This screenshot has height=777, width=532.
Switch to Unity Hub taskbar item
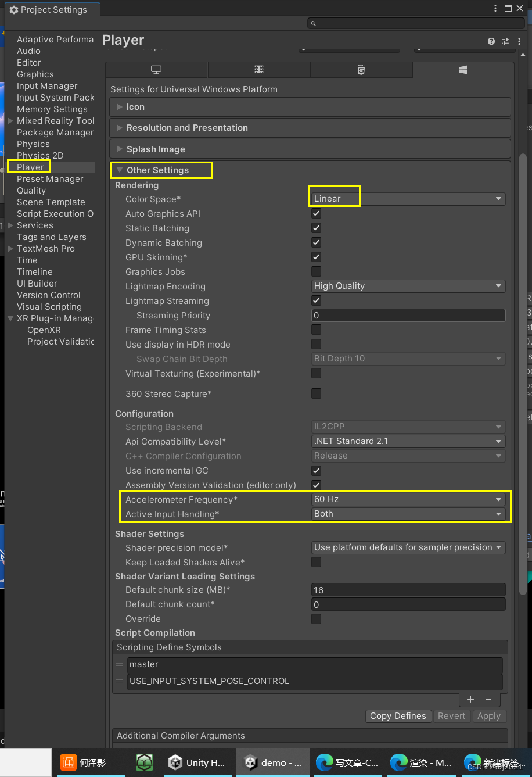coord(196,762)
